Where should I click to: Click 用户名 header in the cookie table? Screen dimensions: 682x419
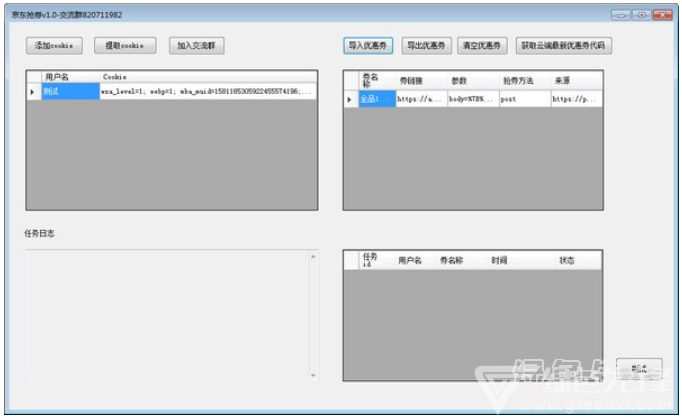click(x=70, y=77)
